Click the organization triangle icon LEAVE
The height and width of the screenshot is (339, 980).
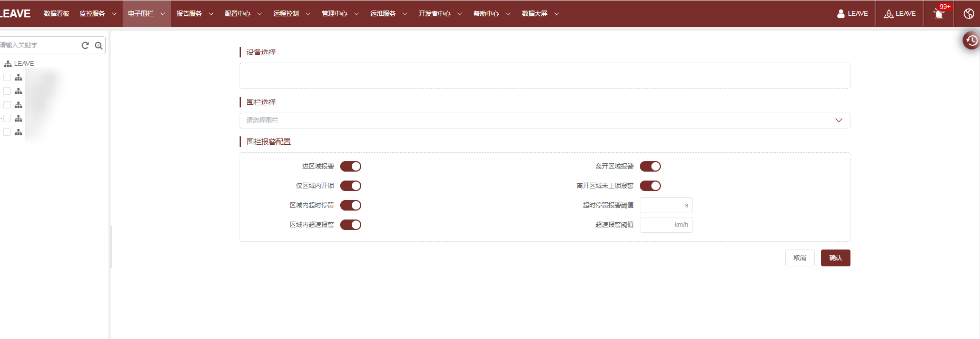tap(899, 14)
